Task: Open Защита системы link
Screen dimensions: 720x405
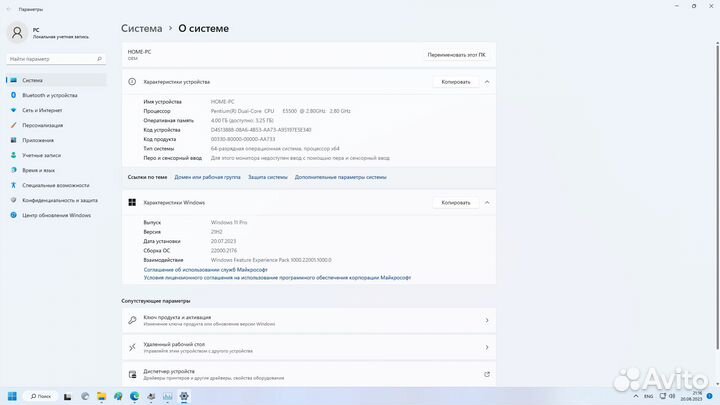Action: click(x=268, y=177)
